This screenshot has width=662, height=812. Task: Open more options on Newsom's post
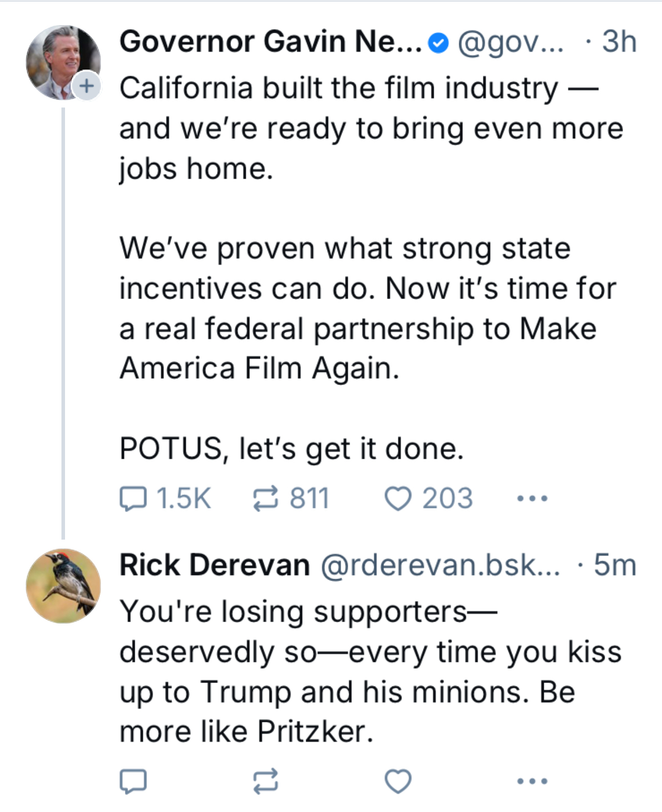coord(532,498)
